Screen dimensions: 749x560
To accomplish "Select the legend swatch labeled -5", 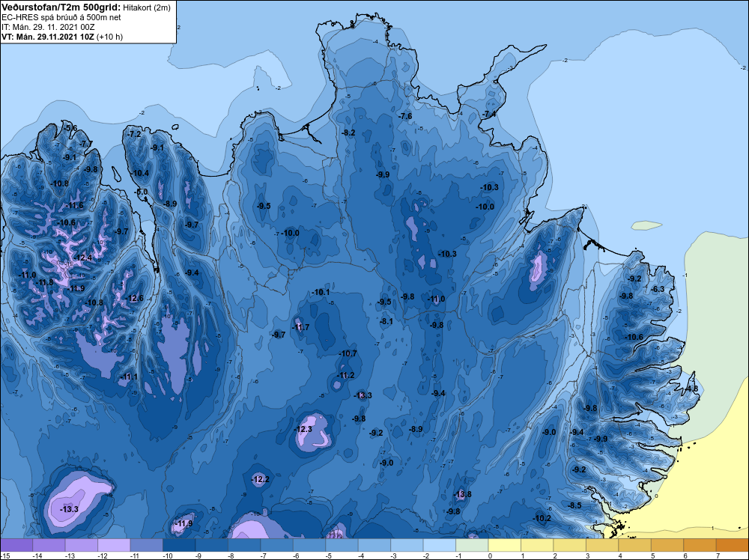I will click(x=342, y=545).
